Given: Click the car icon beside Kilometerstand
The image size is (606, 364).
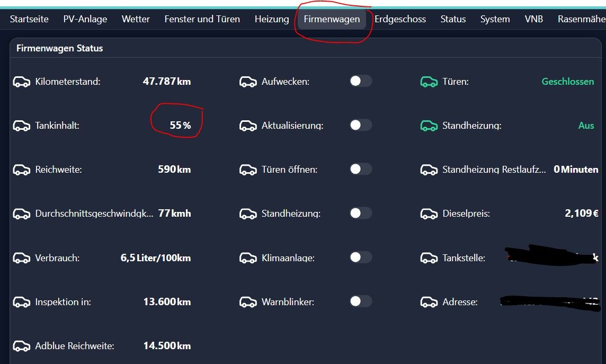Looking at the screenshot, I should (21, 82).
